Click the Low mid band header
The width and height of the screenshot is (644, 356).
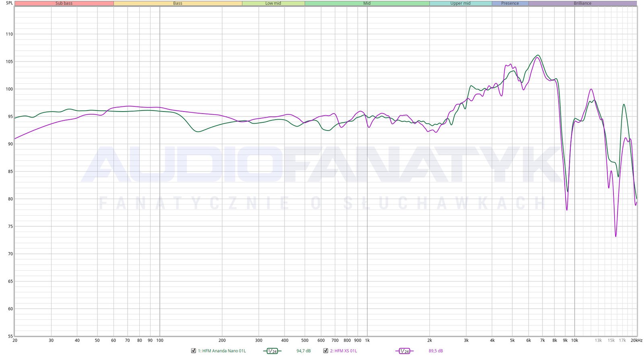[273, 3]
